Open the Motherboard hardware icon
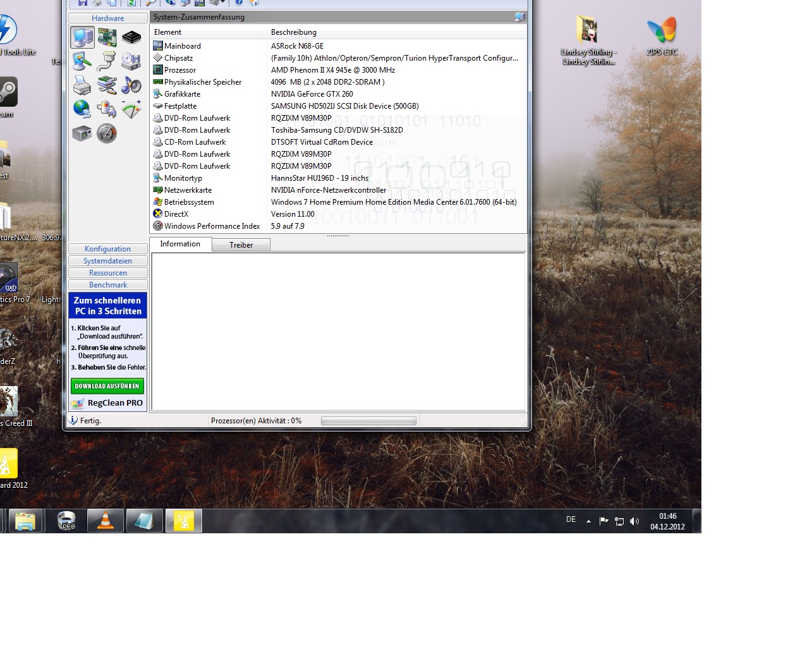 (x=107, y=37)
